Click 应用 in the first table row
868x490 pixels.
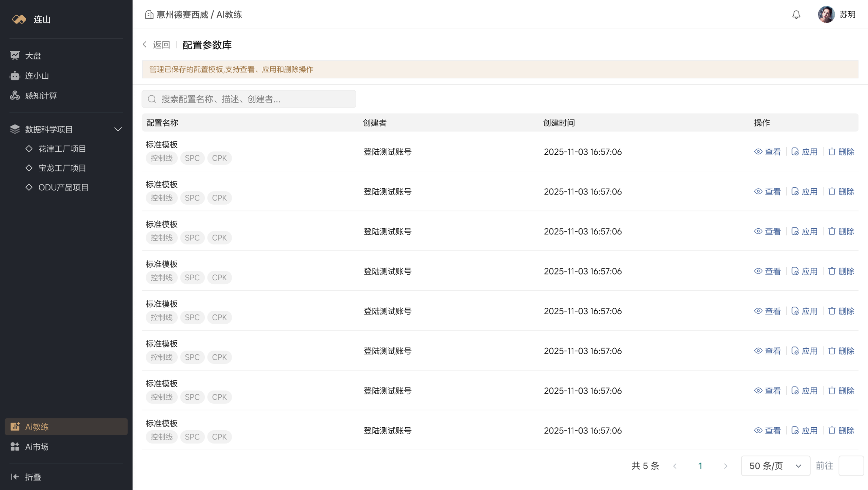[x=804, y=152]
